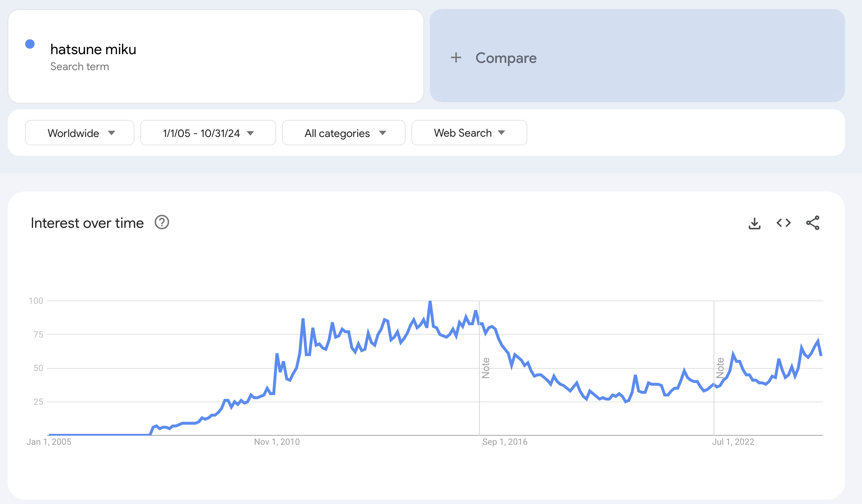Edit the hatsune miku search term

tap(93, 49)
